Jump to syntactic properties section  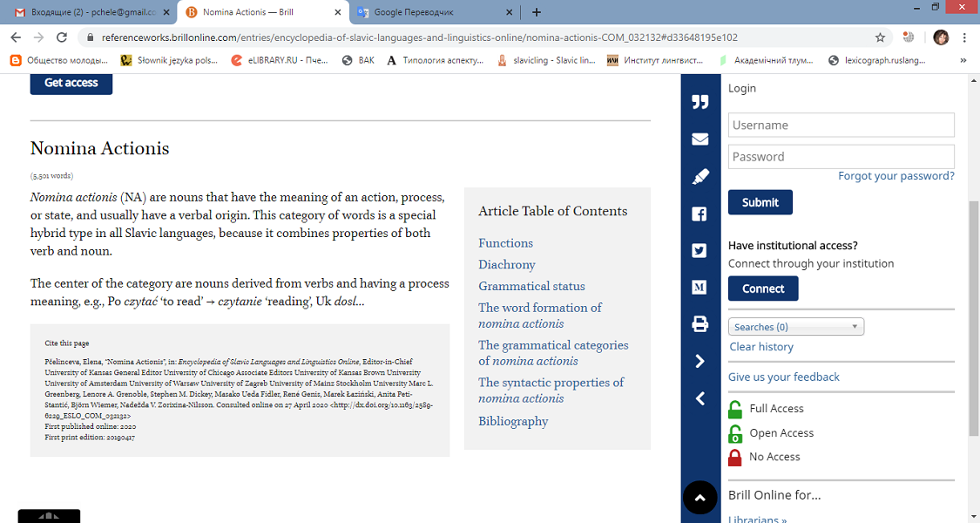pos(551,391)
